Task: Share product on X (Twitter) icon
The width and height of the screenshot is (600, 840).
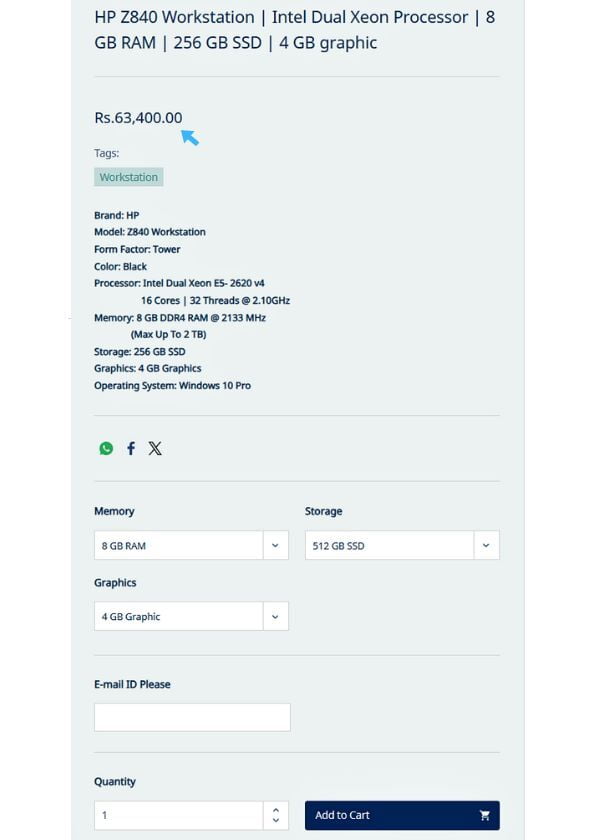Action: click(x=155, y=448)
